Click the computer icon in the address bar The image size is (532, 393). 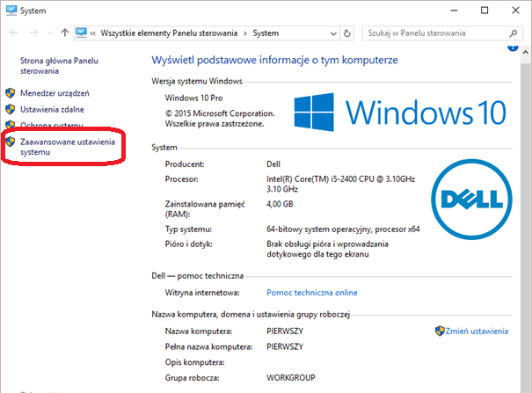82,33
